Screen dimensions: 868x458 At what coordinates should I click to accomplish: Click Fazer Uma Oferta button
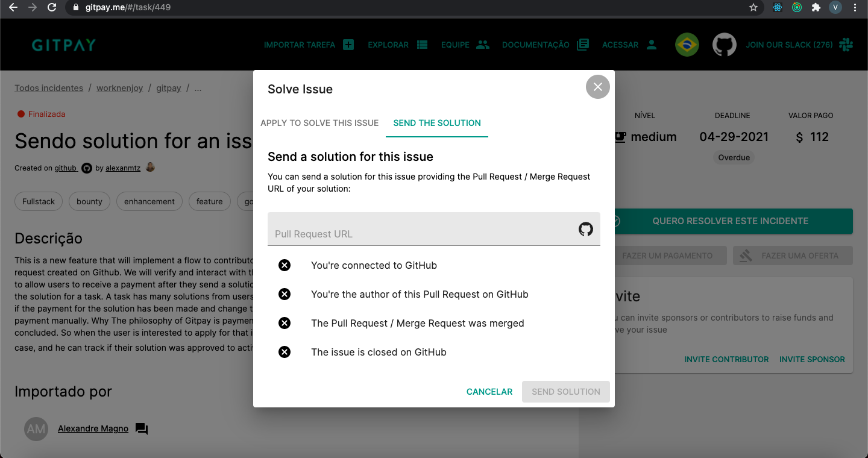(x=793, y=256)
